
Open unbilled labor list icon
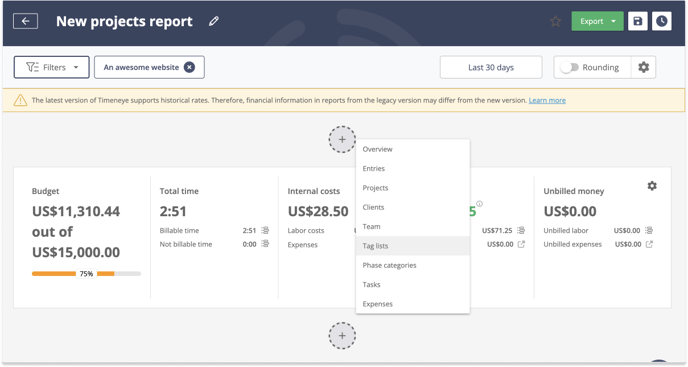(x=649, y=230)
